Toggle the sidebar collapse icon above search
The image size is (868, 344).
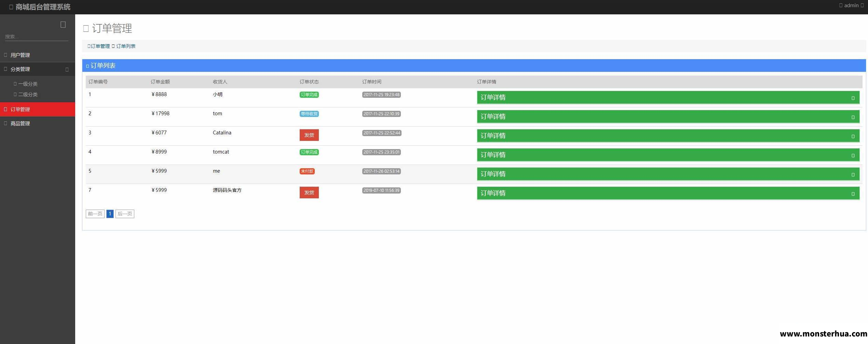click(x=63, y=25)
